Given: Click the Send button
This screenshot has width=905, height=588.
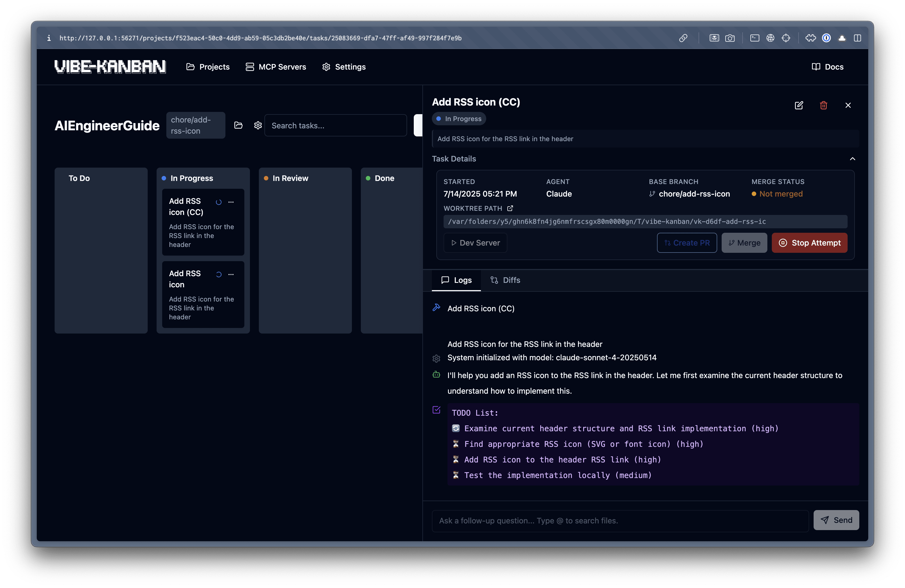Looking at the screenshot, I should [836, 520].
